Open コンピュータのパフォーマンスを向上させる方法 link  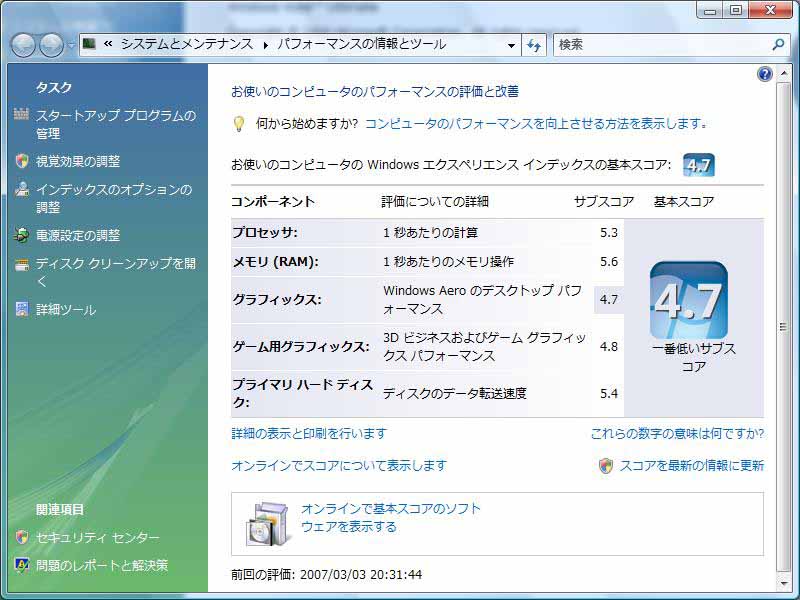(x=536, y=123)
